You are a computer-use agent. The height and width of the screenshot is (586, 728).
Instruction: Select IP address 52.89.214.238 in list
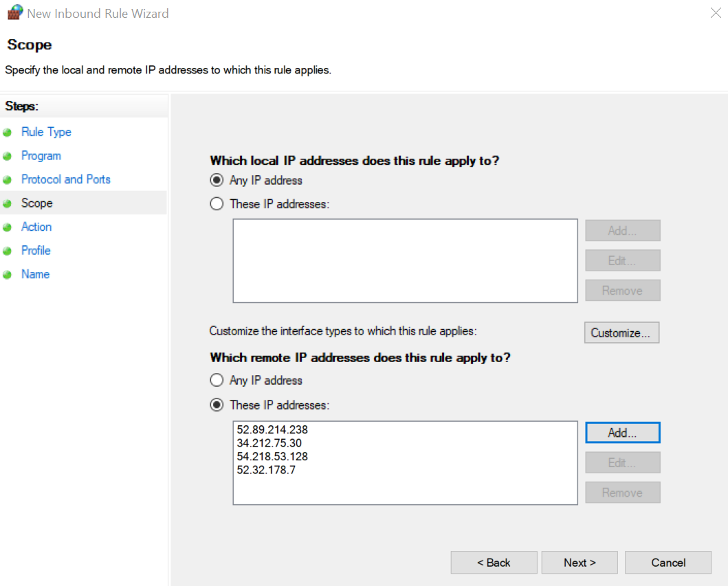click(272, 429)
